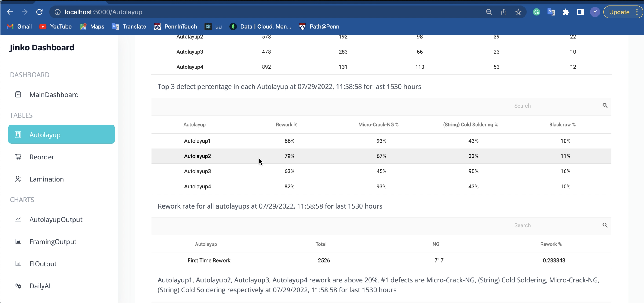The image size is (644, 303).
Task: Select the Autolayup sidebar item
Action: click(62, 134)
